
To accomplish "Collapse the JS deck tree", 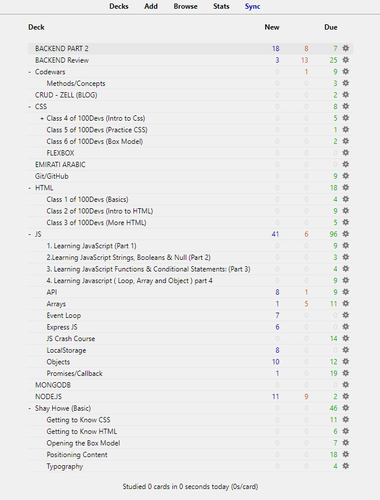I will pos(30,234).
